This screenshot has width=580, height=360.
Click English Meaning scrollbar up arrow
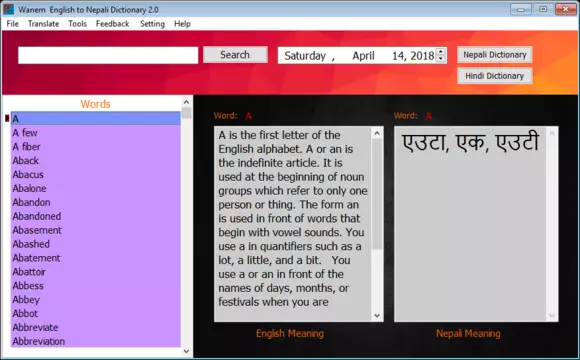pyautogui.click(x=377, y=133)
